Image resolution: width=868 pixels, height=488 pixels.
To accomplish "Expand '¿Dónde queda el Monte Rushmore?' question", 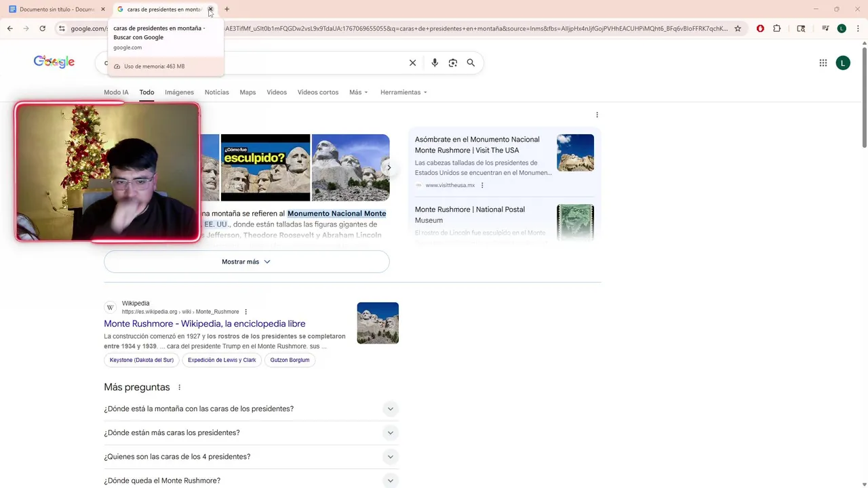I will click(251, 481).
